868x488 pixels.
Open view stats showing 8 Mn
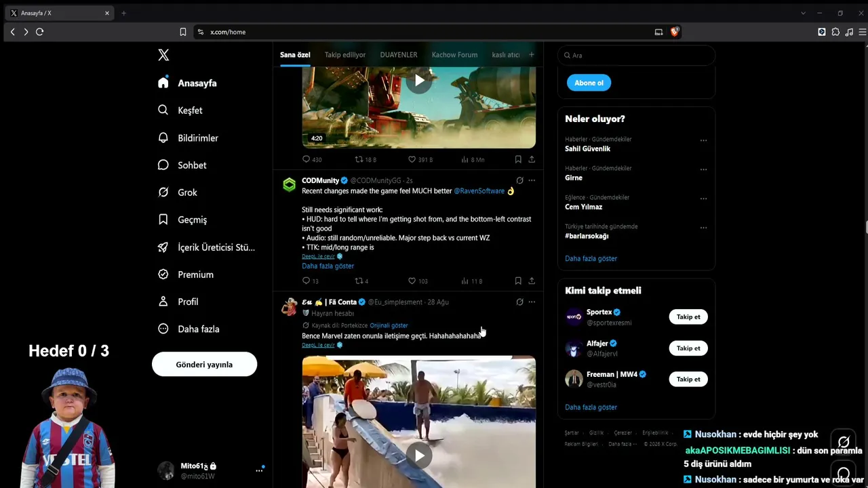click(x=473, y=159)
